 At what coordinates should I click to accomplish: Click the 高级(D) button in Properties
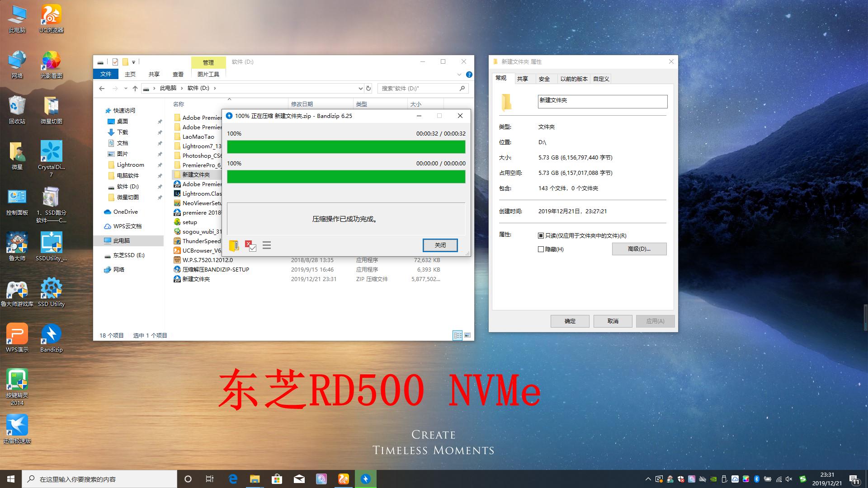click(639, 249)
